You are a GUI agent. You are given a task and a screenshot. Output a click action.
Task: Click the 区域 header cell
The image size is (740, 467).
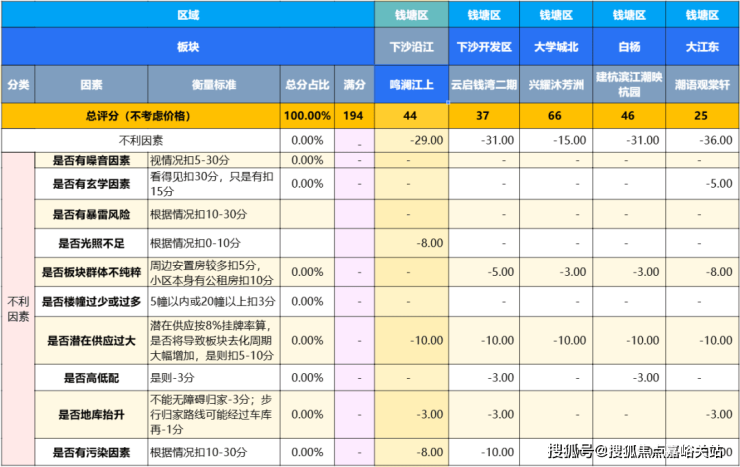tap(188, 15)
